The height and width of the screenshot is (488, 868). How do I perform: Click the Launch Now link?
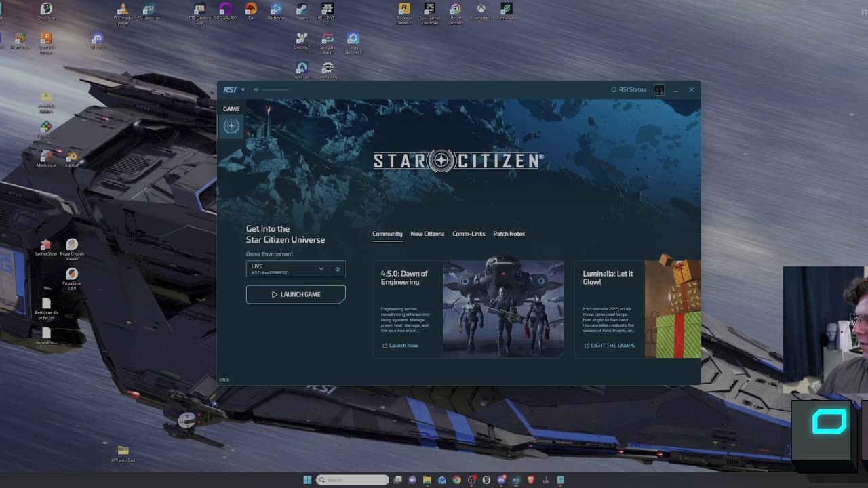[400, 346]
